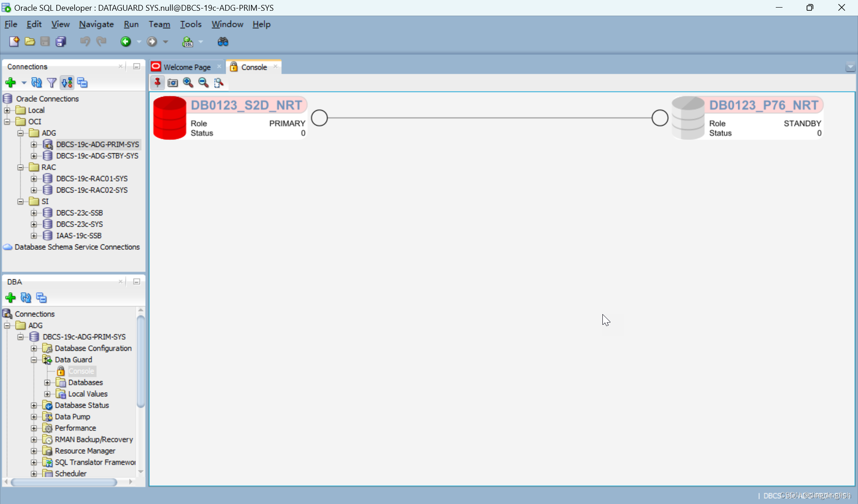Expand the Performance node in DBA
The image size is (858, 504).
(x=34, y=428)
